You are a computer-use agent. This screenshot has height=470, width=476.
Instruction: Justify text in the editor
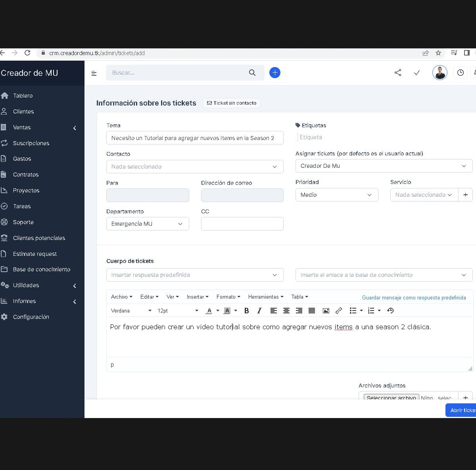tap(312, 311)
